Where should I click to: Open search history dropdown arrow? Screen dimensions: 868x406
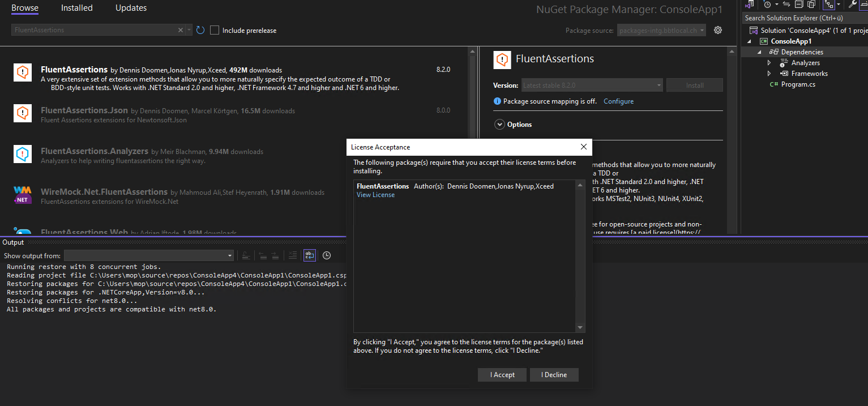point(189,30)
